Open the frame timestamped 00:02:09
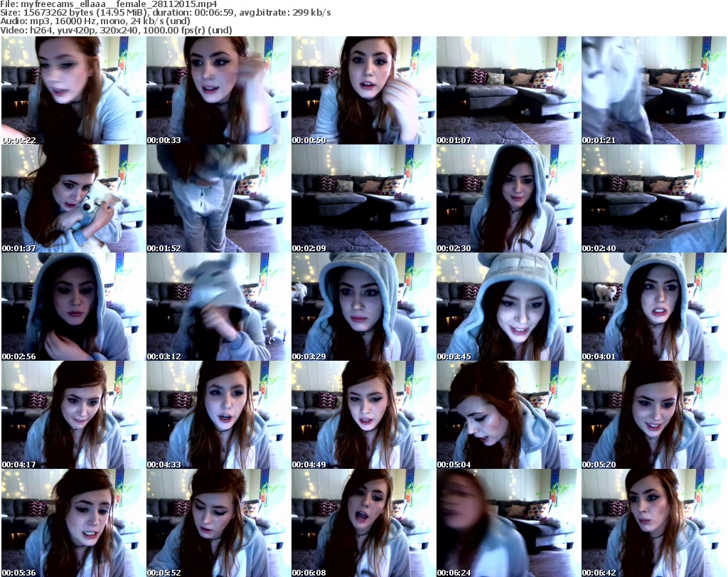Image resolution: width=728 pixels, height=577 pixels. [363, 198]
